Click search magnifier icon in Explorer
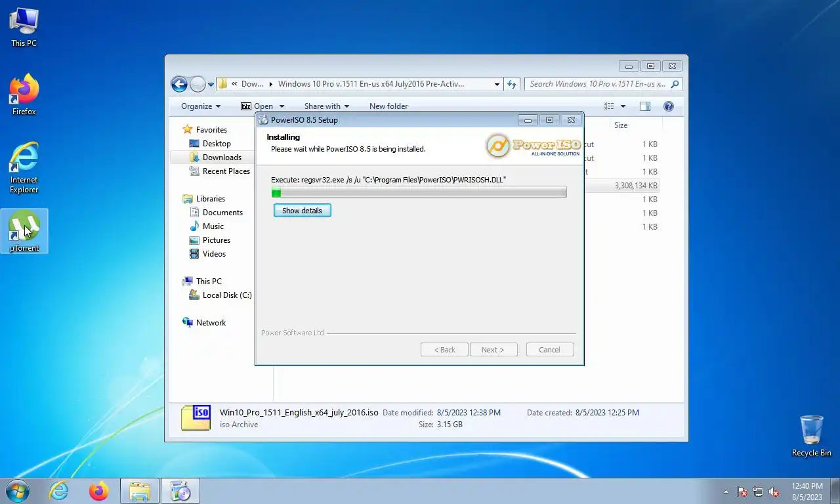This screenshot has height=504, width=840. click(x=675, y=84)
